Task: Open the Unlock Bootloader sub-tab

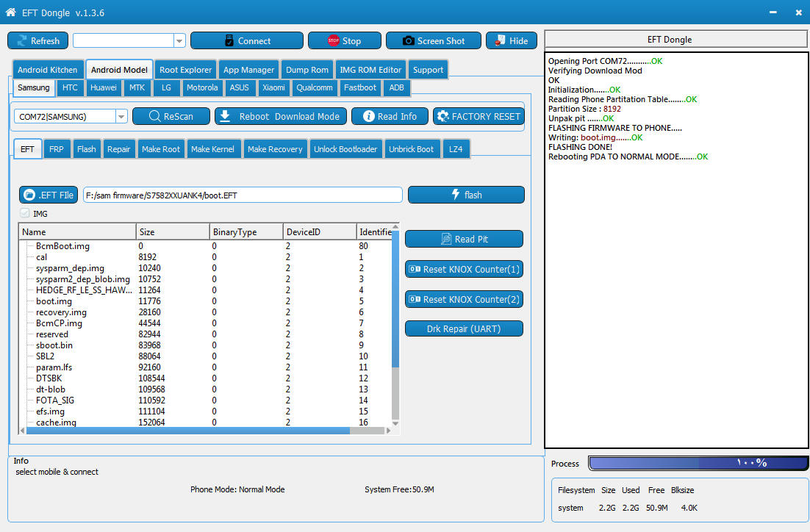Action: pyautogui.click(x=345, y=149)
